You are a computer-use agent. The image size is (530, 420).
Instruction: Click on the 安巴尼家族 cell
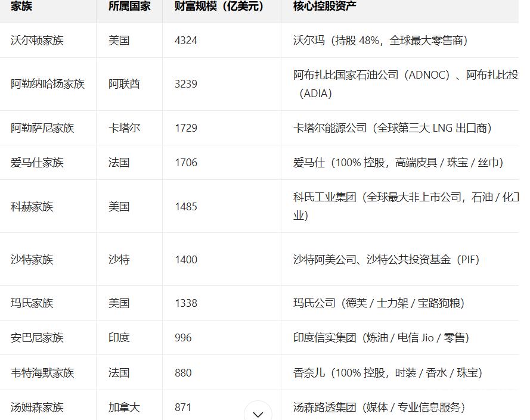37,338
